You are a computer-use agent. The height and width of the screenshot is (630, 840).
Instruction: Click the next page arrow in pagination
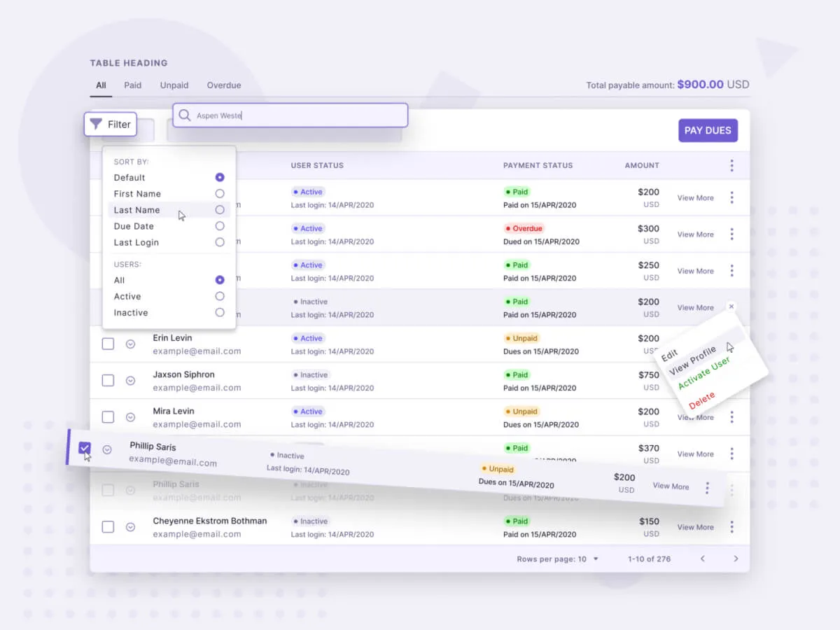736,559
